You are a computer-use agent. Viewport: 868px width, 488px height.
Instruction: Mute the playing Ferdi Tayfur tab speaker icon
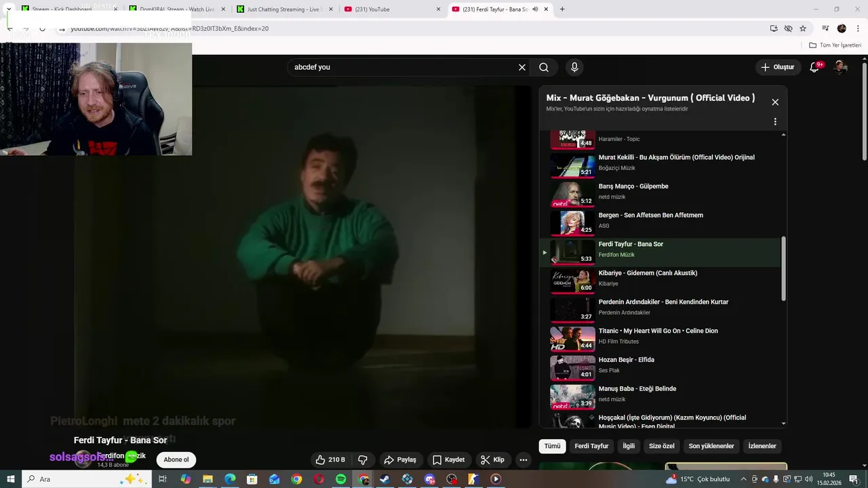pyautogui.click(x=535, y=9)
